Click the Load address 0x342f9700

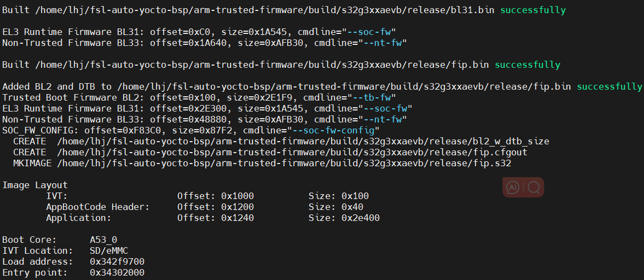(x=117, y=261)
